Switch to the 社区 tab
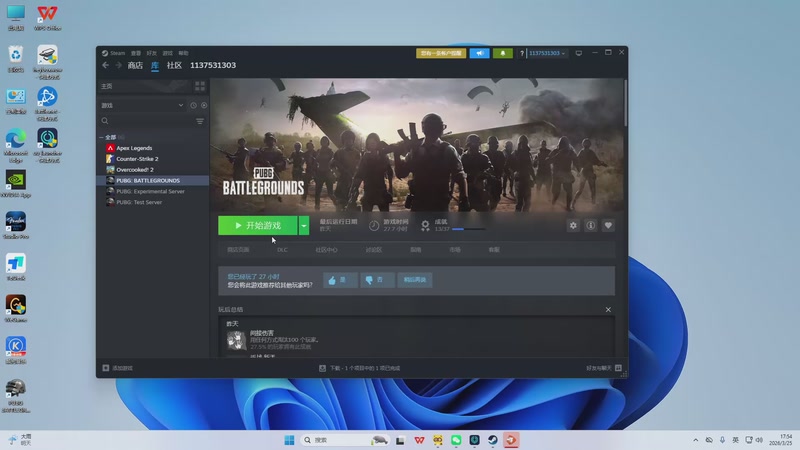The height and width of the screenshot is (450, 800). point(174,65)
